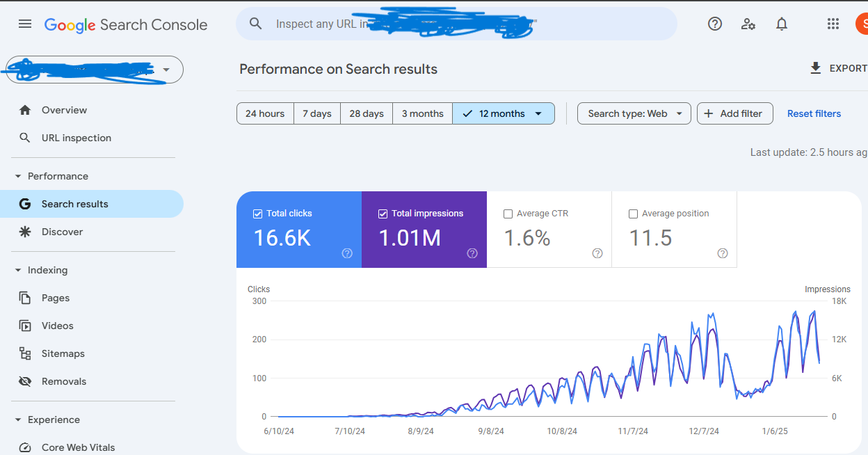Click the help icon on Average CTR card
The width and height of the screenshot is (868, 455).
(x=597, y=253)
